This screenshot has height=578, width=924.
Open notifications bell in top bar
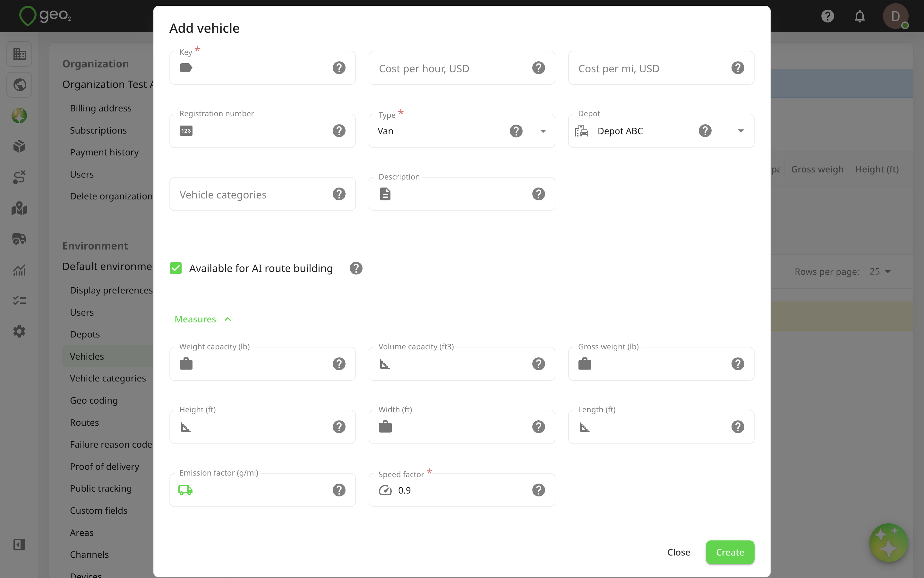(x=860, y=16)
